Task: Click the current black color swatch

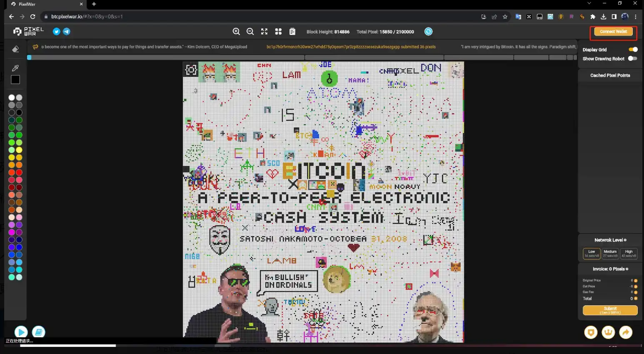Action: [x=15, y=80]
